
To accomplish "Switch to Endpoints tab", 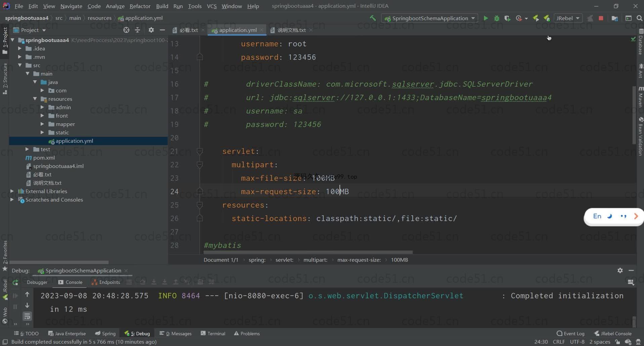I will pos(106,282).
